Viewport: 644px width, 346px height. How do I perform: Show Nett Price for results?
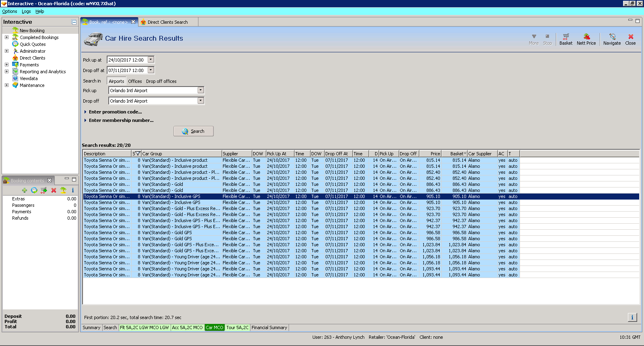tap(586, 39)
